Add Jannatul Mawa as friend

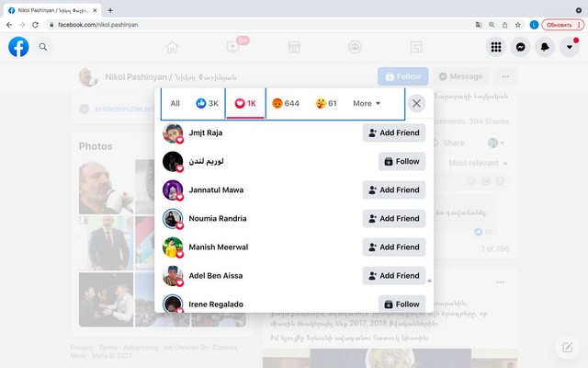point(394,190)
